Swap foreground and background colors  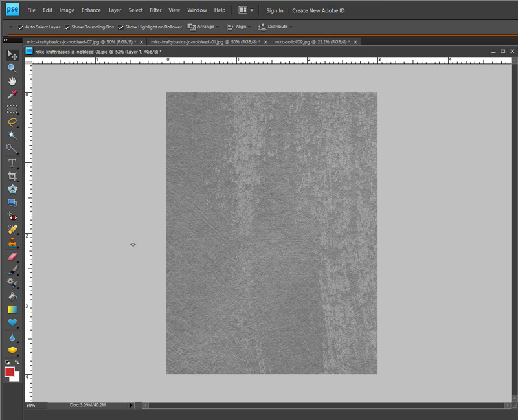pyautogui.click(x=17, y=362)
